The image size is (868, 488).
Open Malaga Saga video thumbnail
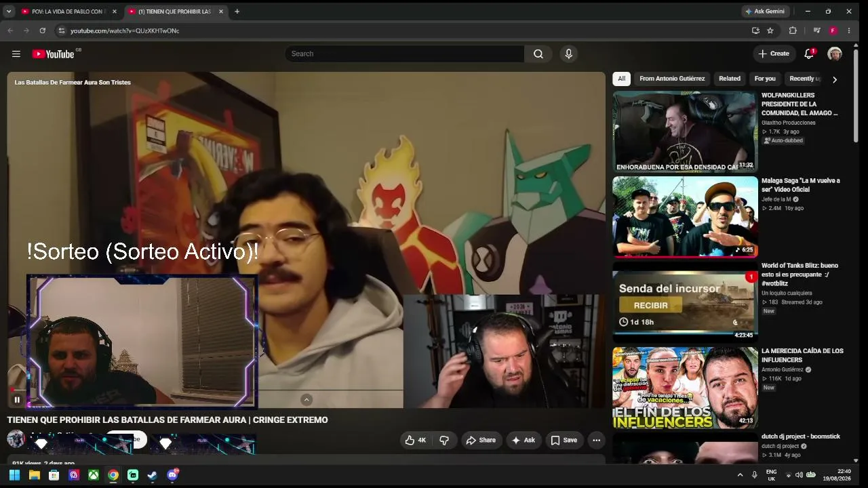pyautogui.click(x=685, y=217)
